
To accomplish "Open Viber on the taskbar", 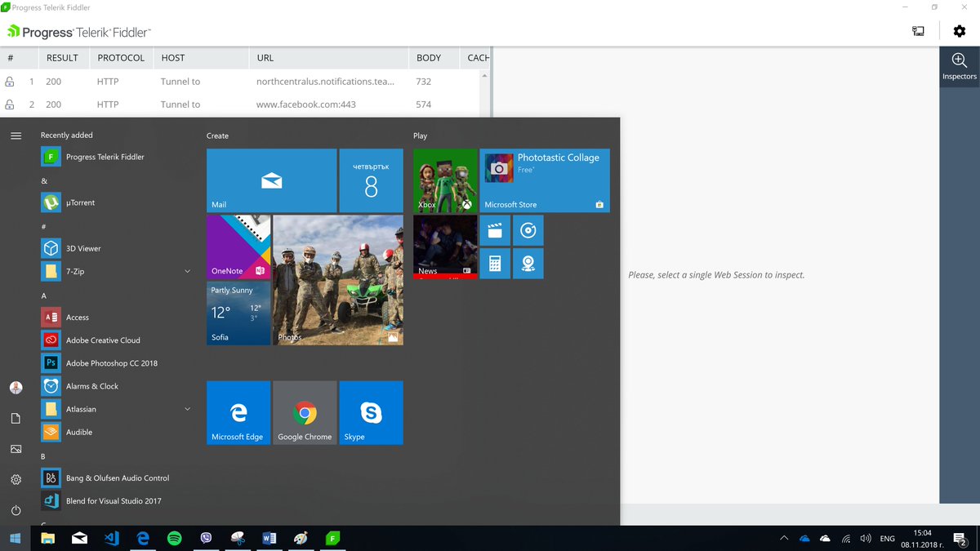I will point(206,539).
